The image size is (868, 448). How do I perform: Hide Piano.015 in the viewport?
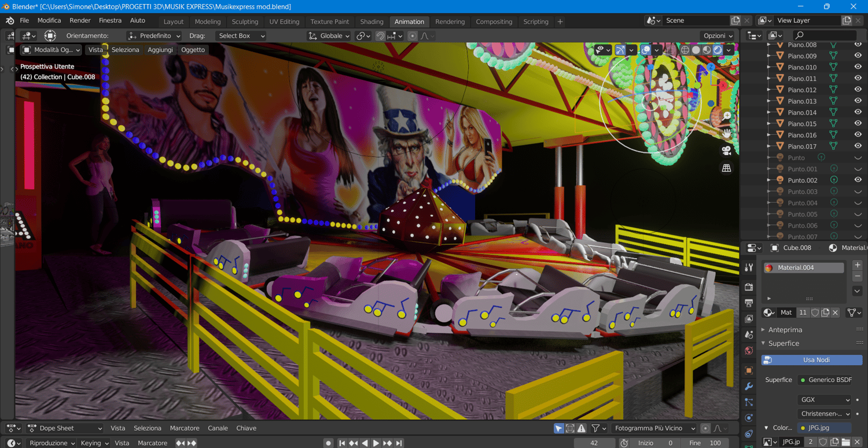click(x=858, y=124)
